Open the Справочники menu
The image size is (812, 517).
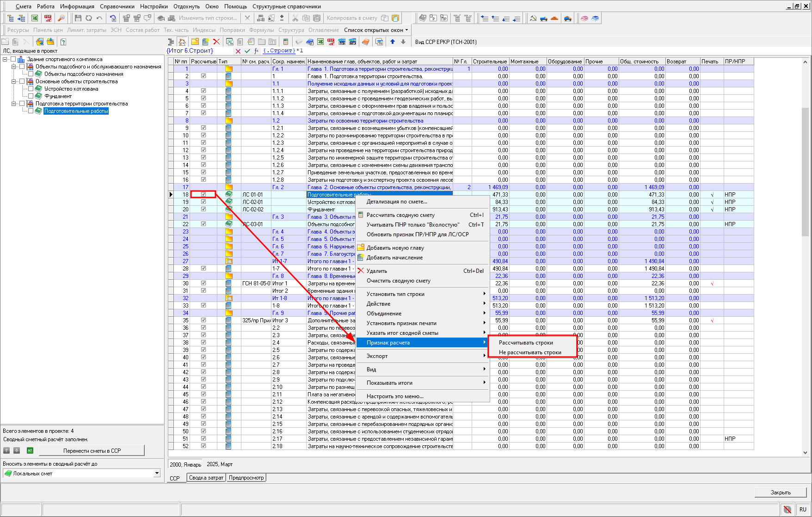click(117, 6)
